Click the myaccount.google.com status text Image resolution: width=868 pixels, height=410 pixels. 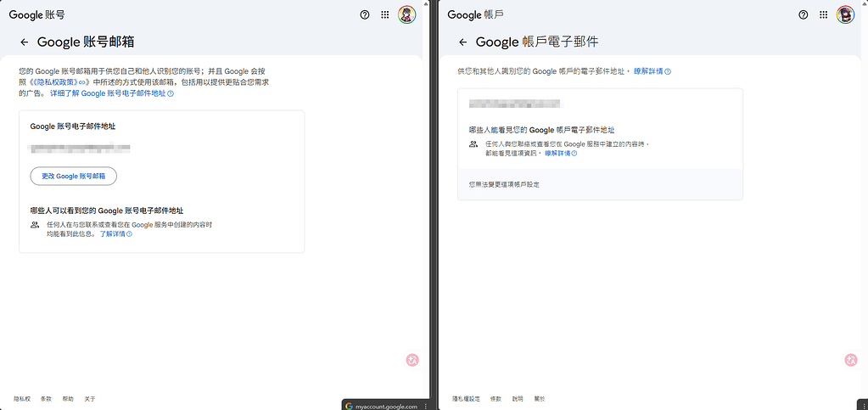tap(386, 406)
